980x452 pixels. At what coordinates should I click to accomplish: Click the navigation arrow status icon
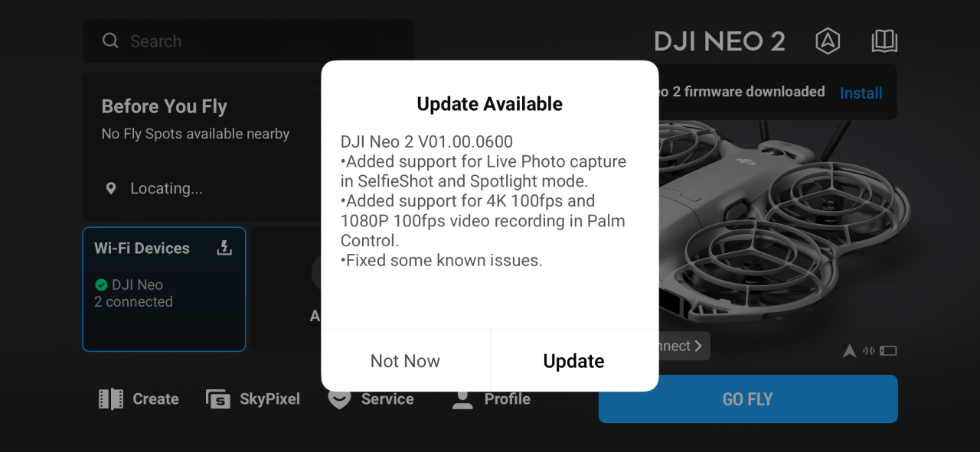(849, 351)
